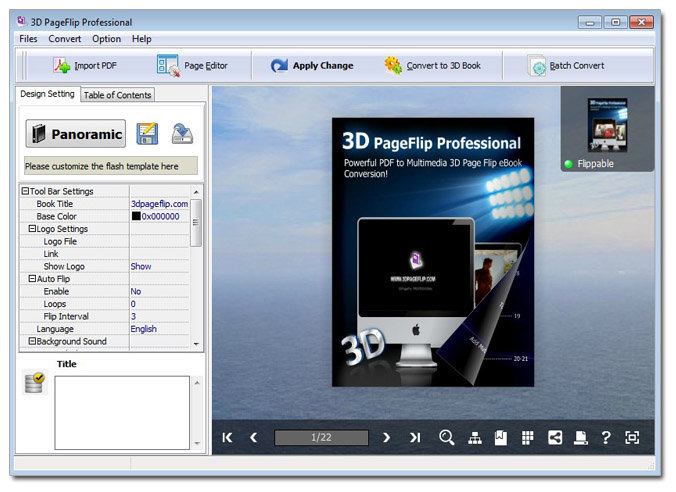
Task: Jump to the last page
Action: tap(415, 438)
